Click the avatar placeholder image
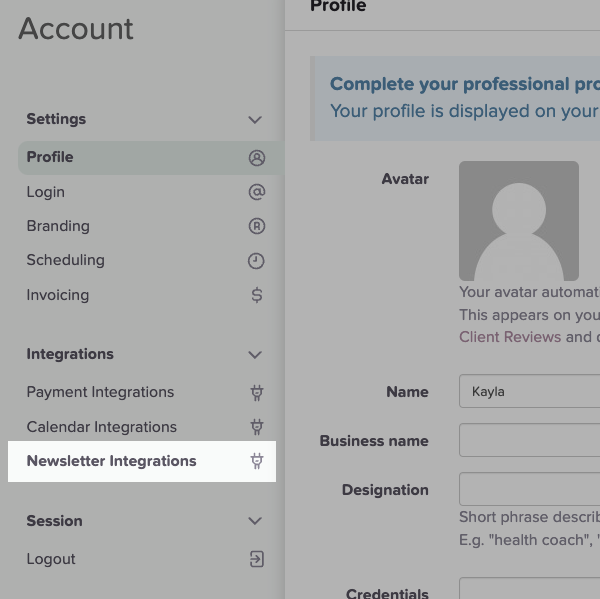600x599 pixels. click(x=518, y=221)
